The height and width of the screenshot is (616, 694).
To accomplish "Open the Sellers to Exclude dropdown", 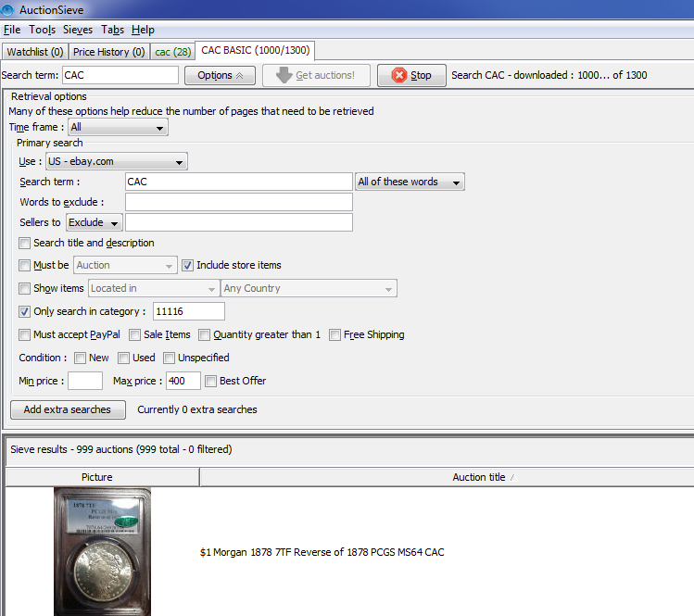I will click(95, 222).
